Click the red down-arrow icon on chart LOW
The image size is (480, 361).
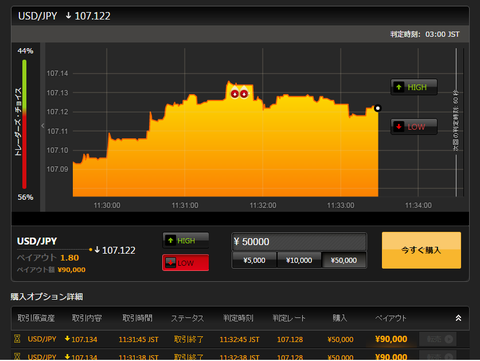pos(399,127)
